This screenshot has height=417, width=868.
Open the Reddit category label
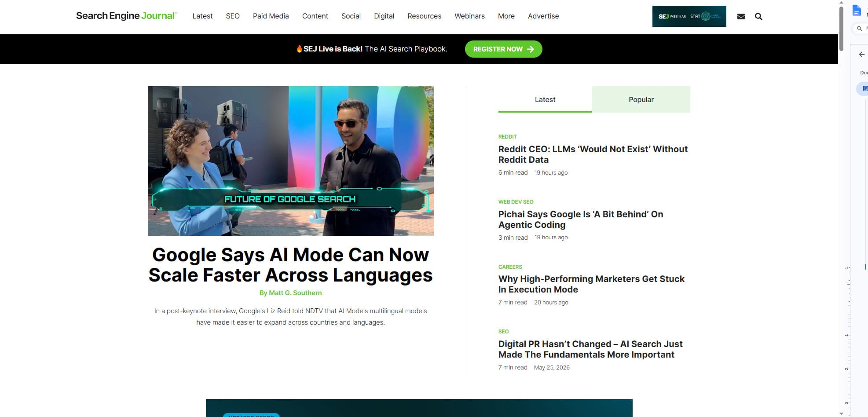click(x=508, y=137)
